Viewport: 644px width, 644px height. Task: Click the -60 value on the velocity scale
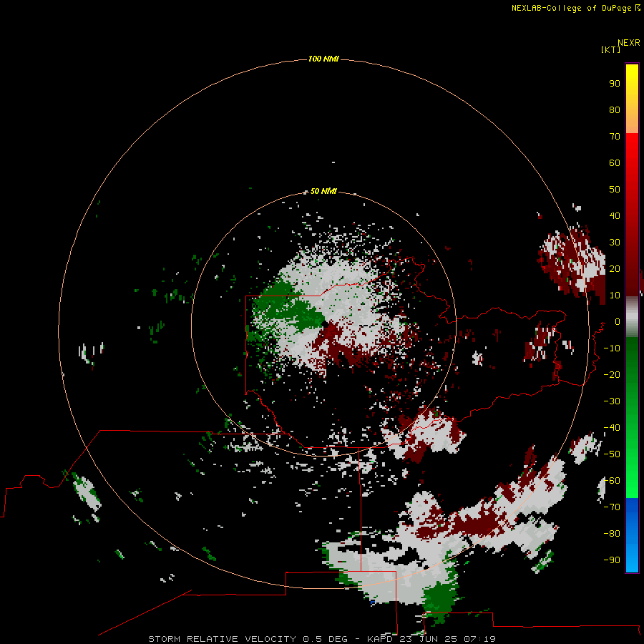click(x=612, y=481)
